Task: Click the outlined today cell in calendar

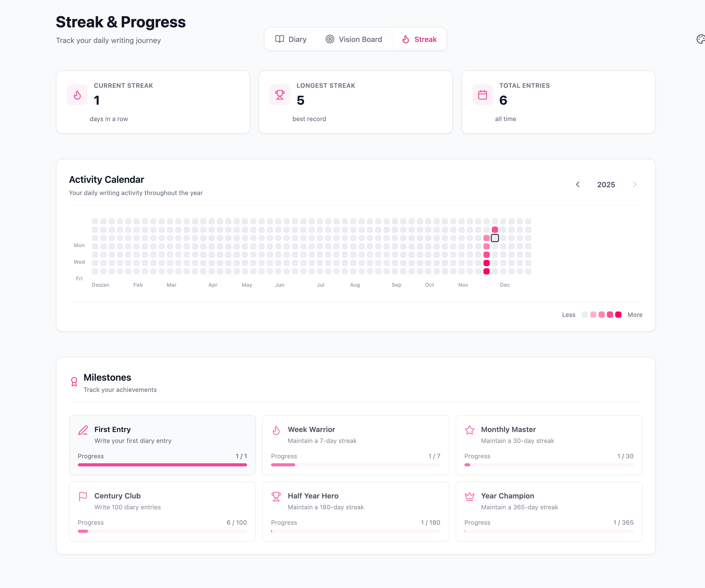Action: coord(495,238)
